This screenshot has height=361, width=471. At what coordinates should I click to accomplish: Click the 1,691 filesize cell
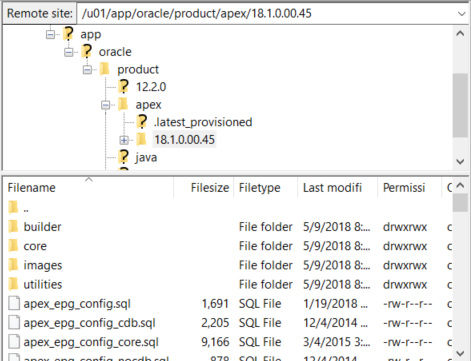pos(215,304)
